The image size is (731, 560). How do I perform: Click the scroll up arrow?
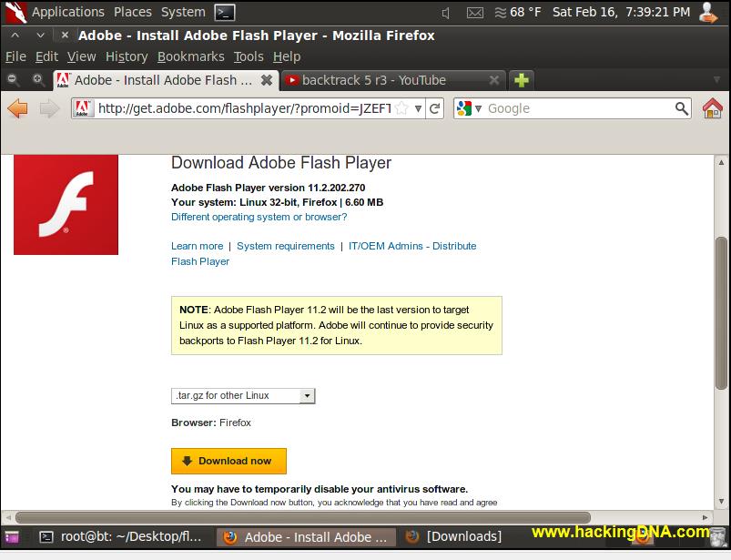[x=721, y=162]
